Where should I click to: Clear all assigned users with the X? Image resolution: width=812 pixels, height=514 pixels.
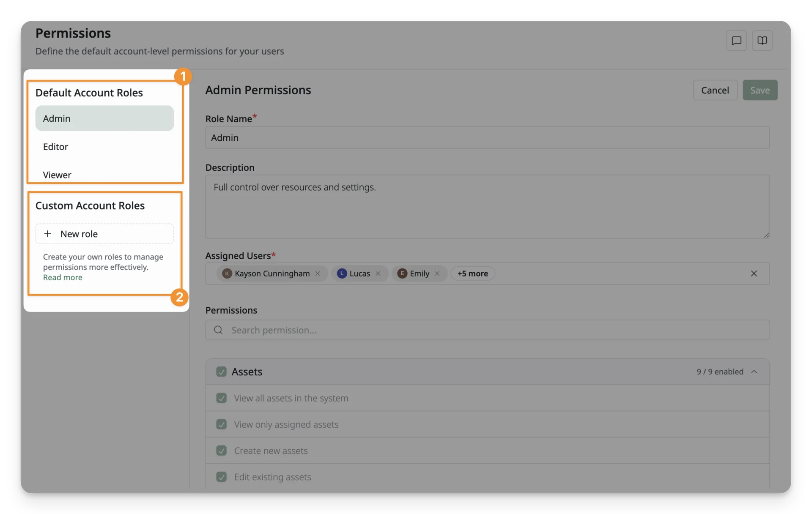click(x=754, y=273)
